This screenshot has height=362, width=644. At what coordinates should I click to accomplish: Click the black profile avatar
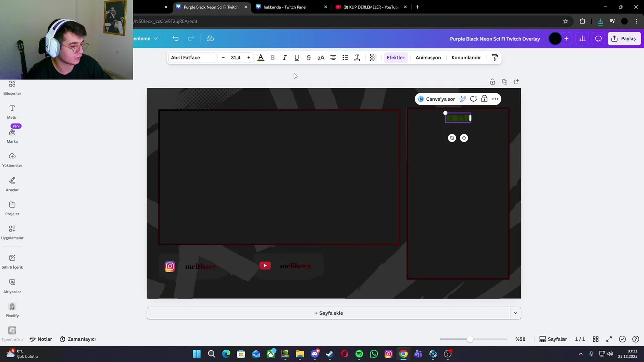555,39
